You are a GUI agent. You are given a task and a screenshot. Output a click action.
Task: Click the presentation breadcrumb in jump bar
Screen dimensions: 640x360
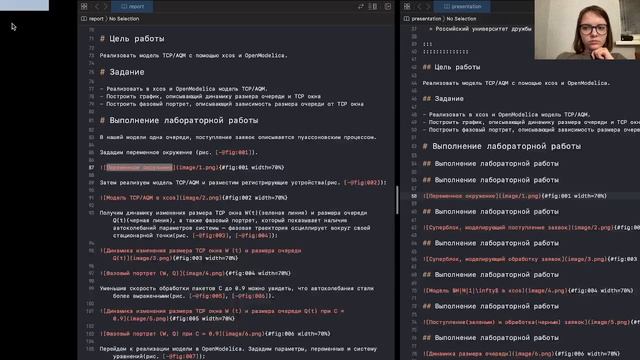[423, 19]
